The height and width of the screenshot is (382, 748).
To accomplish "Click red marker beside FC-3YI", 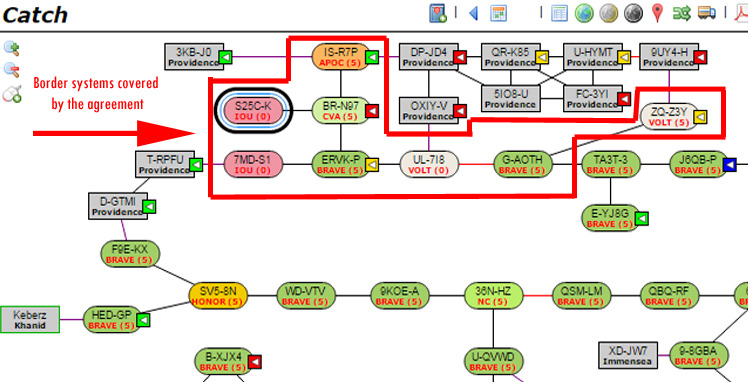I will (624, 99).
